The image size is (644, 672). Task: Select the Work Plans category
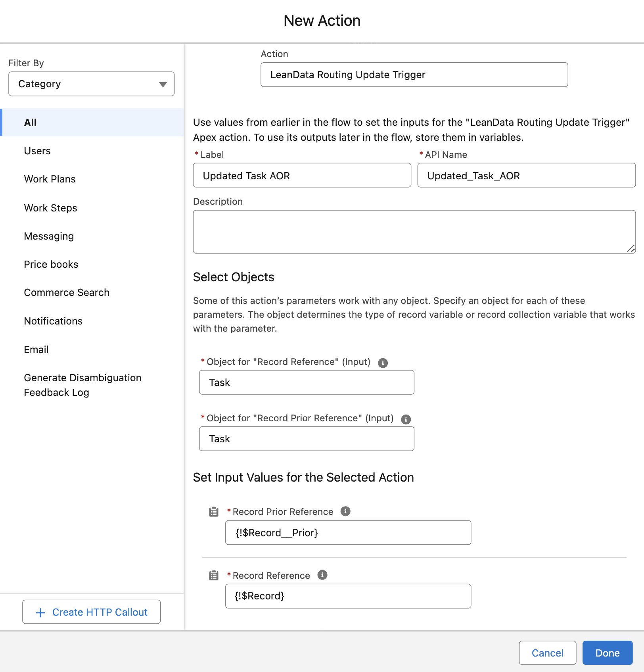50,179
